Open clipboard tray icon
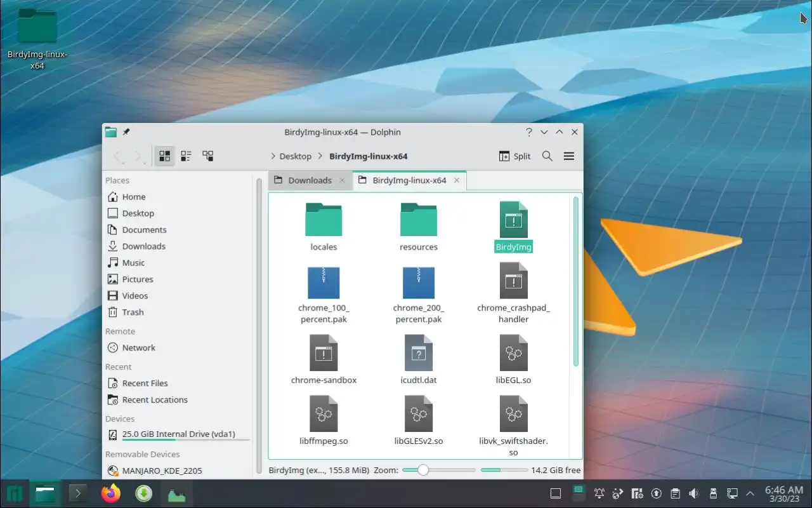Screen dimensions: 812x508 (x=675, y=493)
